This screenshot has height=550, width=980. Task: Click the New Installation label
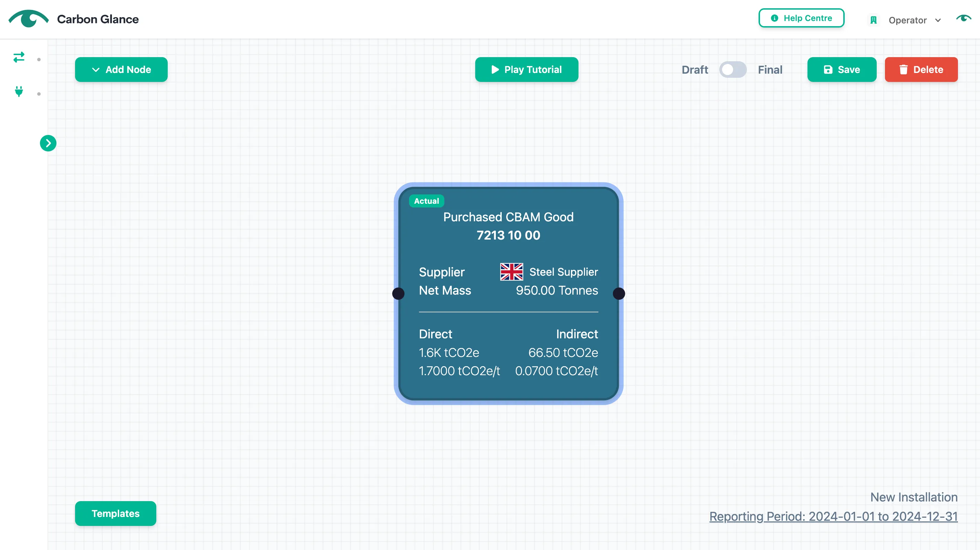coord(914,497)
